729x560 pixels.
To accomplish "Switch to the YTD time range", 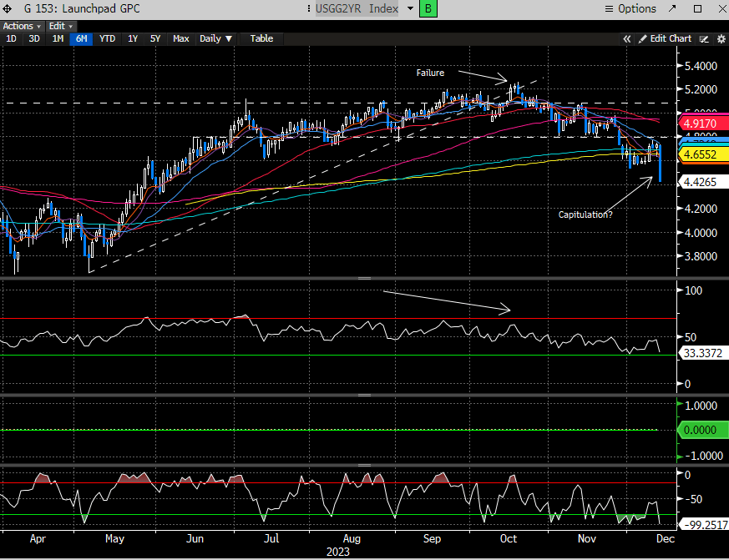I will (x=107, y=38).
